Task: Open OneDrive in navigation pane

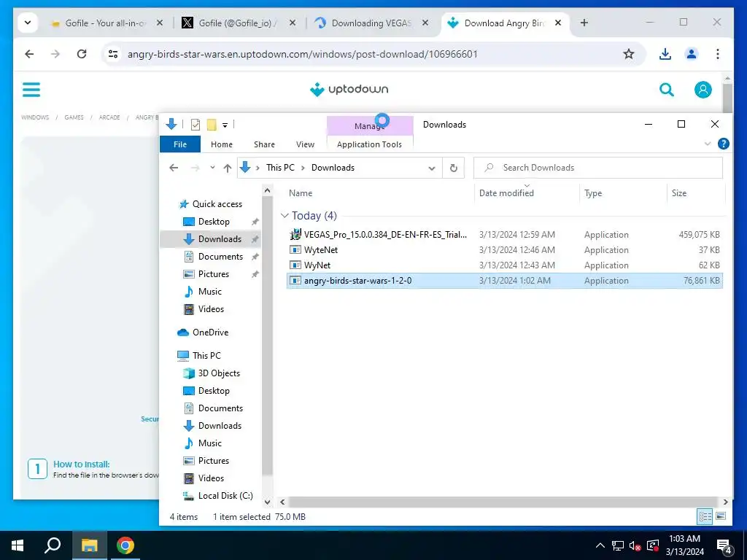Action: pos(210,332)
